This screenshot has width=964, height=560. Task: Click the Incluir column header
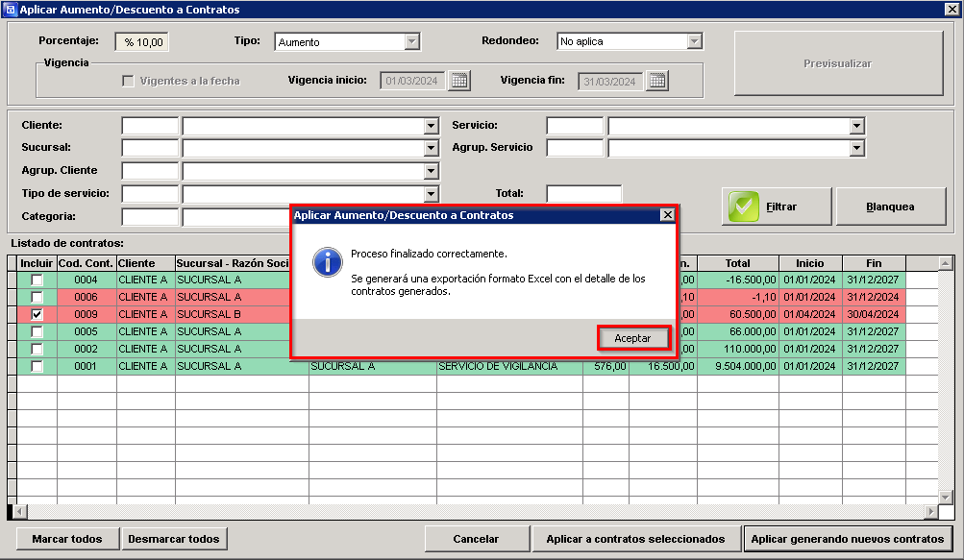[x=37, y=263]
